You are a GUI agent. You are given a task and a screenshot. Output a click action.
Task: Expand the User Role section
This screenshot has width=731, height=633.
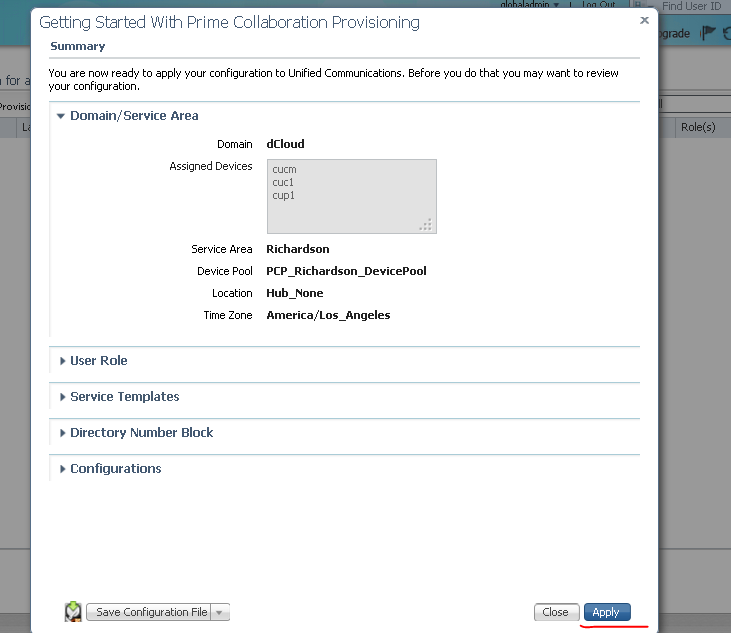click(62, 361)
